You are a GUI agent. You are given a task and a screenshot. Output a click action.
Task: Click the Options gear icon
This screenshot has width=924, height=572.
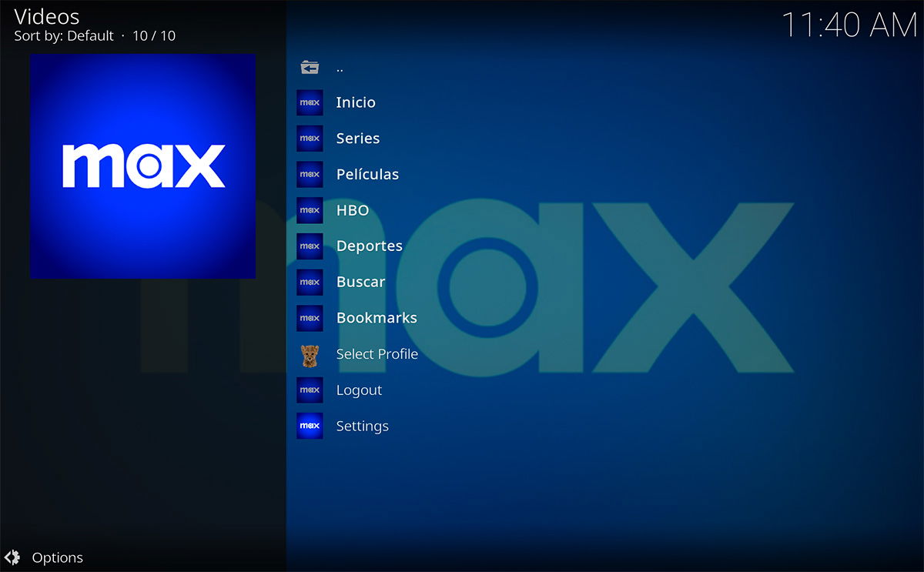[x=12, y=557]
